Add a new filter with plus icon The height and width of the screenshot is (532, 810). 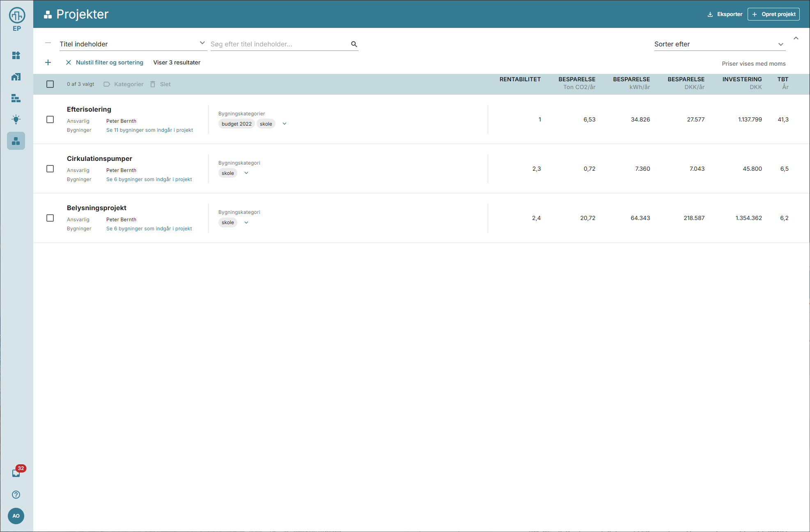point(48,62)
